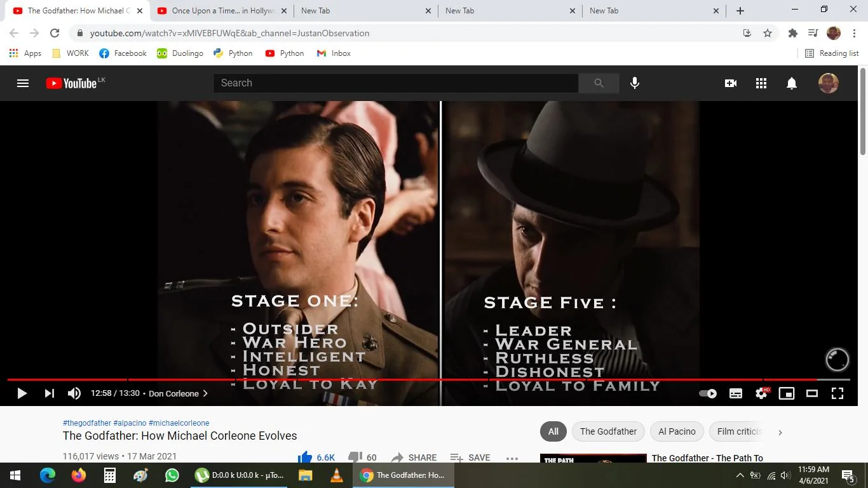The height and width of the screenshot is (488, 868).
Task: Open the YouTube guide hamburger menu
Action: click(x=23, y=83)
